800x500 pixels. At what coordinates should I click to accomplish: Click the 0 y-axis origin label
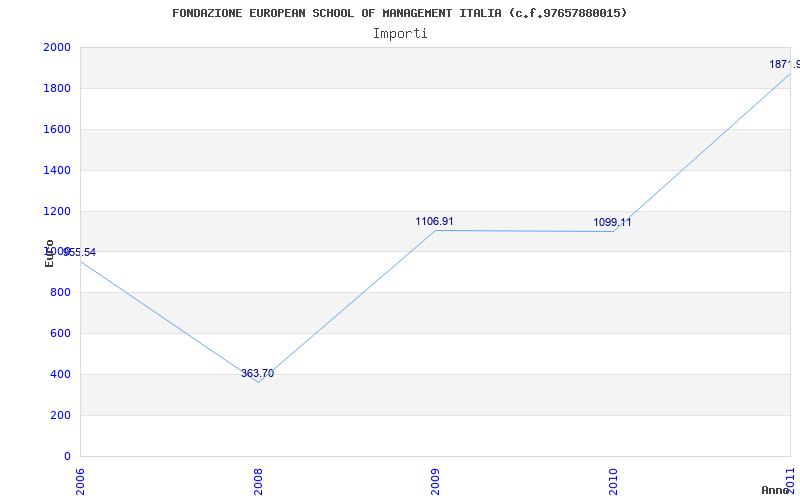[x=67, y=456]
